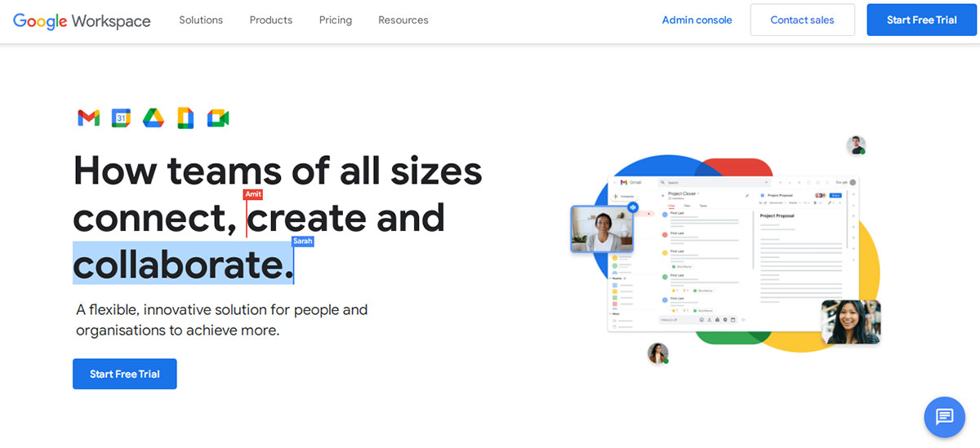
Task: Open the Admin console link
Action: pos(697,20)
